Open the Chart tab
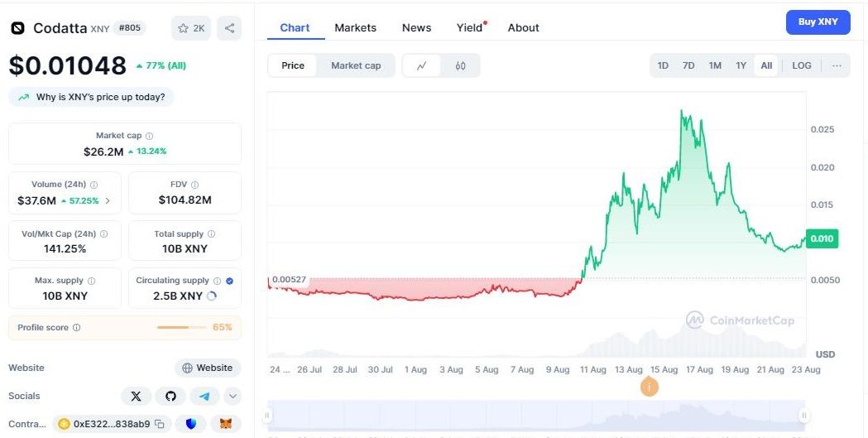This screenshot has width=868, height=438. [x=295, y=27]
